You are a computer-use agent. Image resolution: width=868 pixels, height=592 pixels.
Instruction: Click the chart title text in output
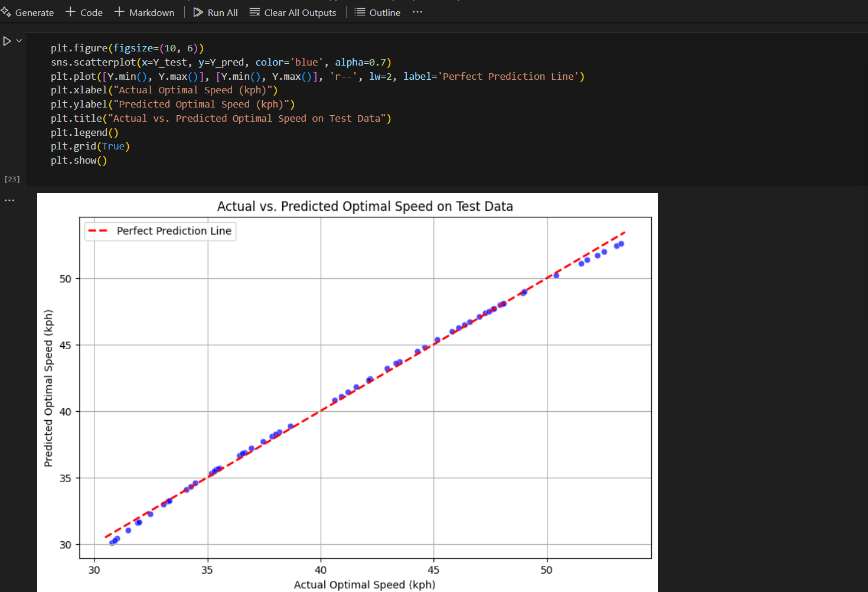click(364, 206)
